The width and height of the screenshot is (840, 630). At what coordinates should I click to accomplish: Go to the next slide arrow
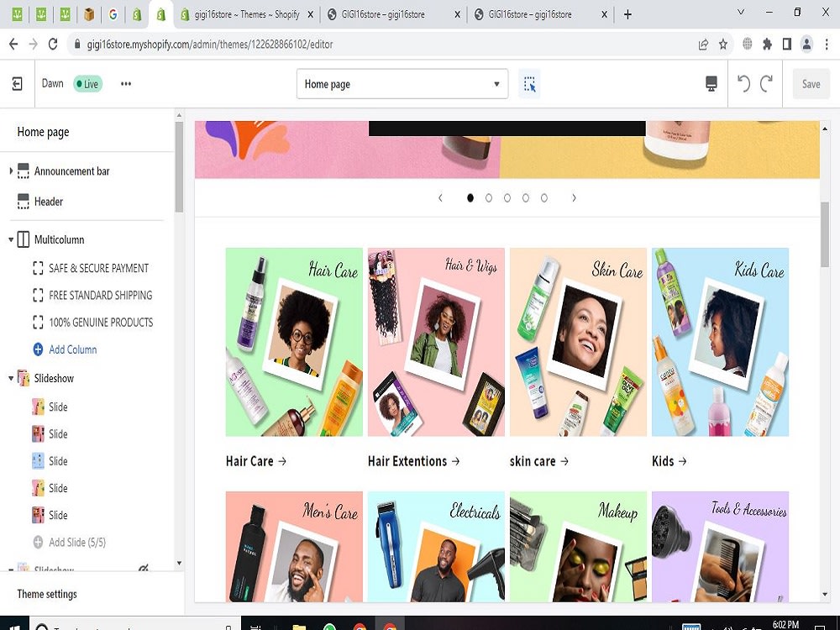click(574, 198)
